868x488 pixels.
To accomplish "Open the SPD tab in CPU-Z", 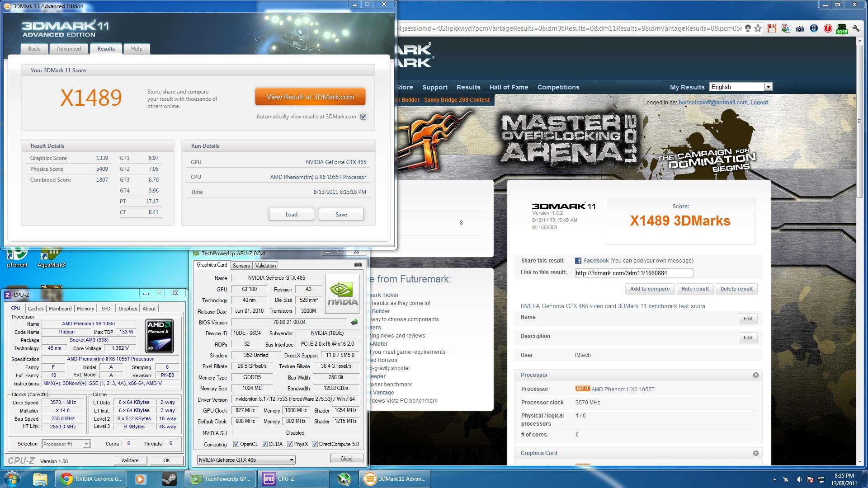I will [106, 309].
